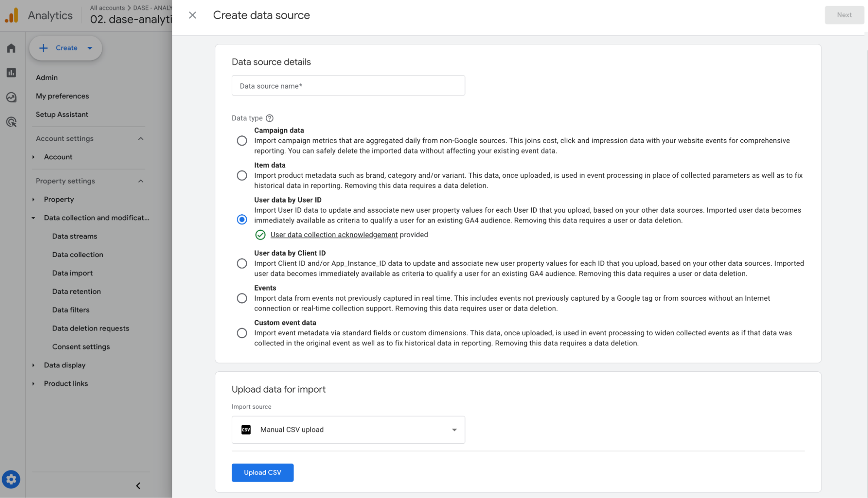Collapse the Property settings section
Screen dimensions: 868x498
point(140,181)
